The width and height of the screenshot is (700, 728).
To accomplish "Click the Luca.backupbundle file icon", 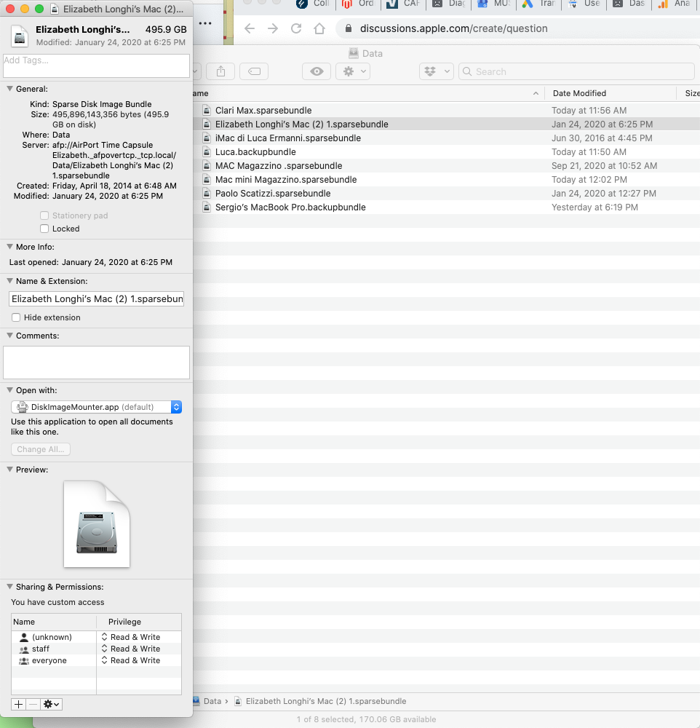I will tap(207, 152).
